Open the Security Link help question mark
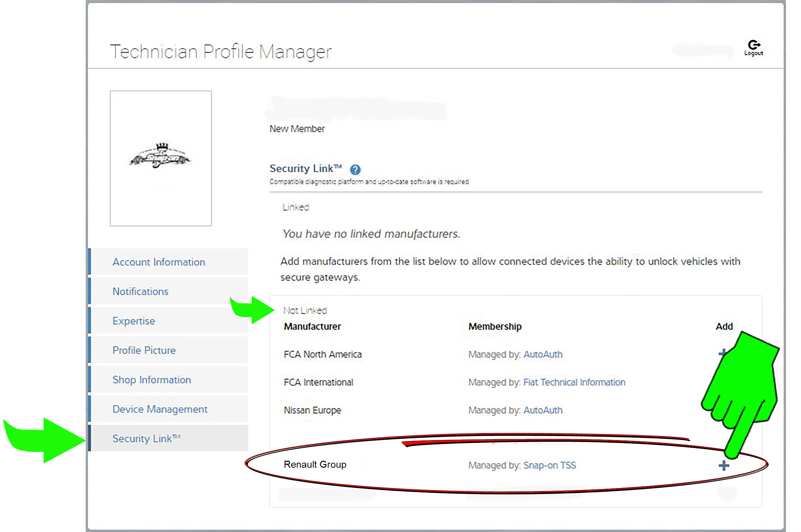Image resolution: width=801 pixels, height=532 pixels. [355, 169]
